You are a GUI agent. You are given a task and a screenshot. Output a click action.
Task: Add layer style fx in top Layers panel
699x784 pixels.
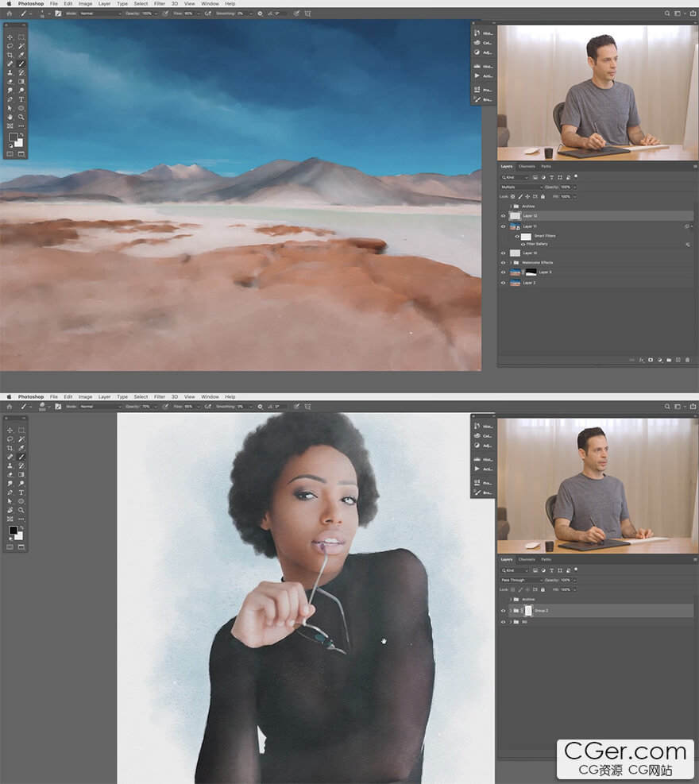pyautogui.click(x=642, y=360)
